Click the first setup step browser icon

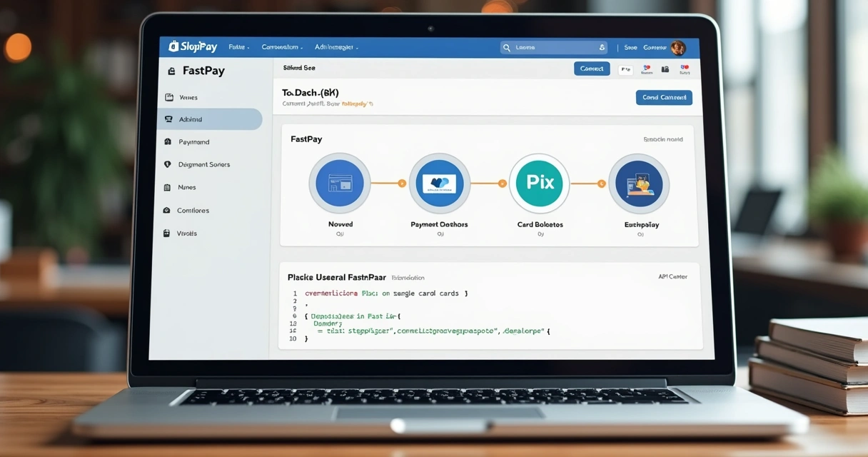(339, 183)
